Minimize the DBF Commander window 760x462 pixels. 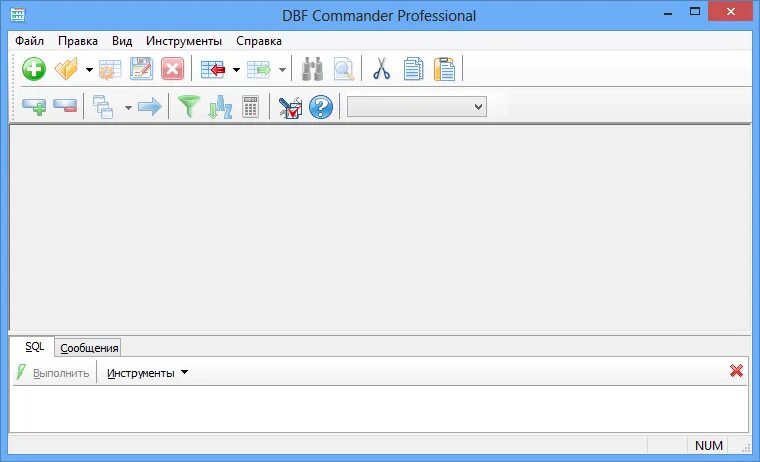pos(668,13)
